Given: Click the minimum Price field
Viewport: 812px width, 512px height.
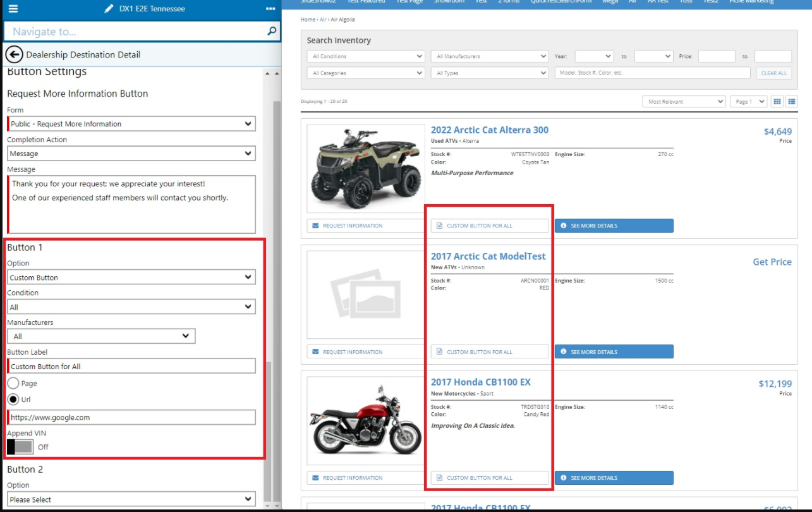Looking at the screenshot, I should (x=717, y=56).
